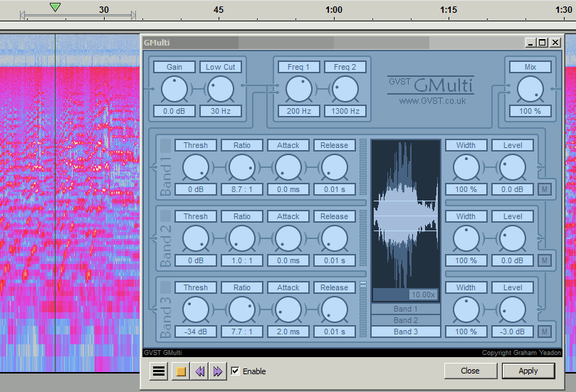Click the Freq 2 knob
Viewport: 576px width, 392px height.
(345, 89)
